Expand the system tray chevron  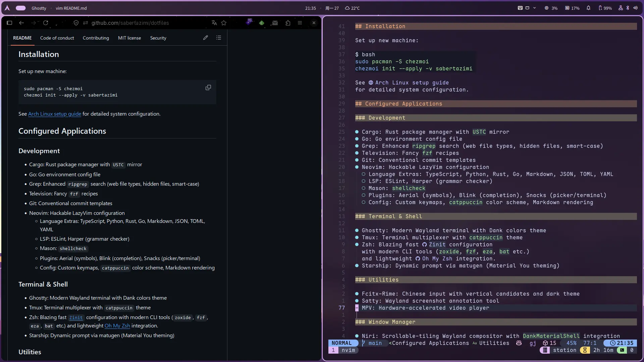click(535, 8)
